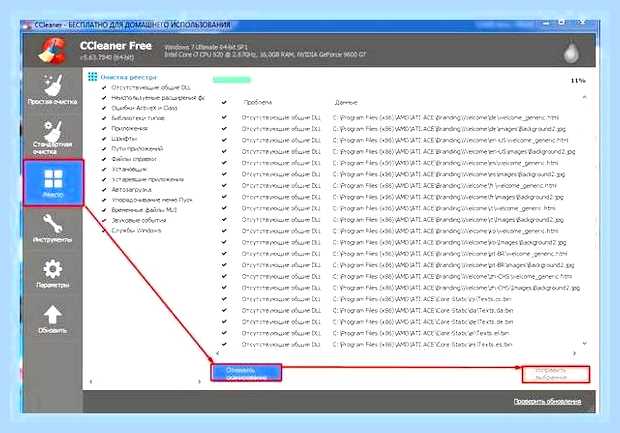Click the 11% progress value
This screenshot has height=433, width=620.
[x=578, y=81]
